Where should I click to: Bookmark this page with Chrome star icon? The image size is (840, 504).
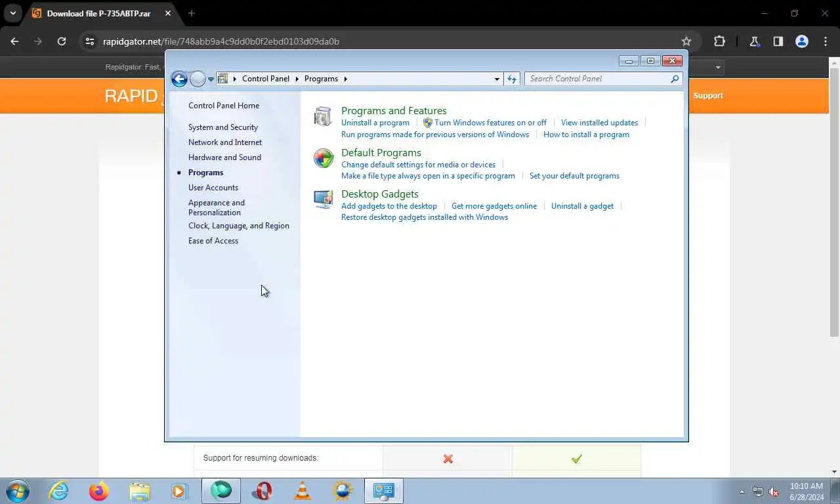[x=686, y=41]
